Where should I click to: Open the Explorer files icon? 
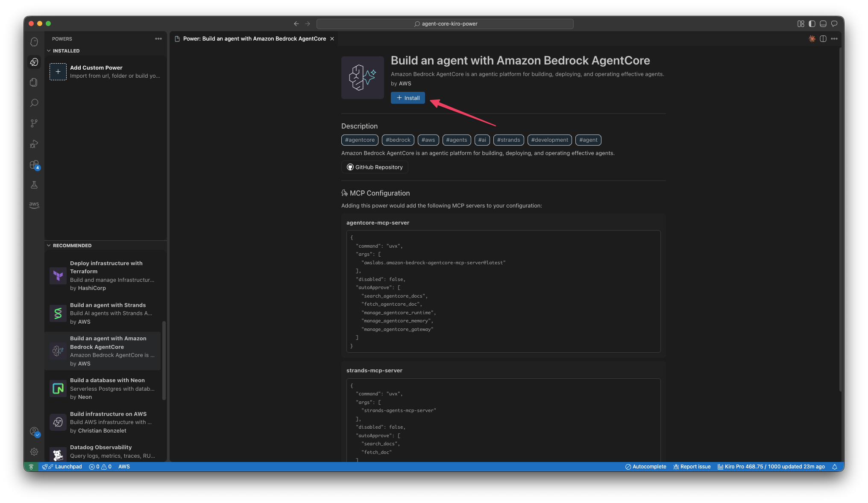click(34, 82)
